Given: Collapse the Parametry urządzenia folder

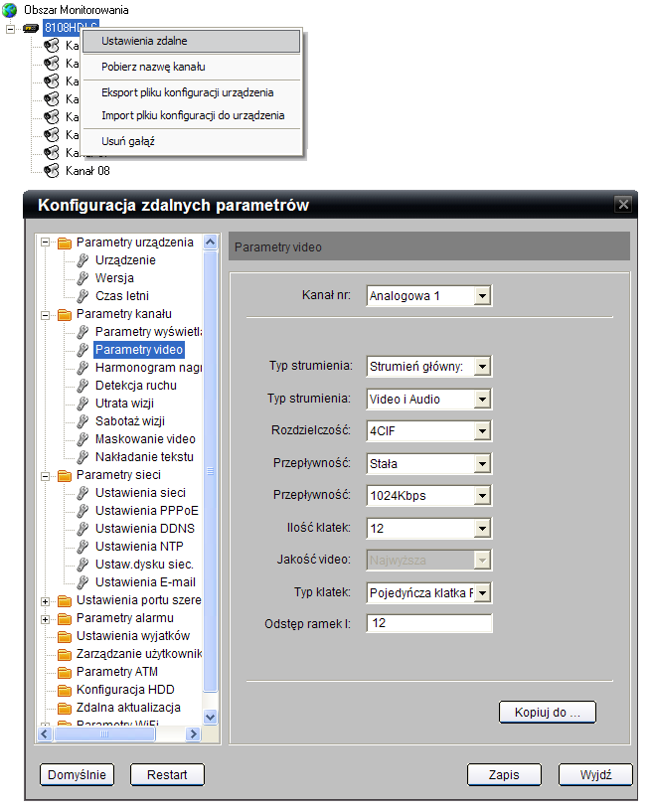Looking at the screenshot, I should coord(46,243).
